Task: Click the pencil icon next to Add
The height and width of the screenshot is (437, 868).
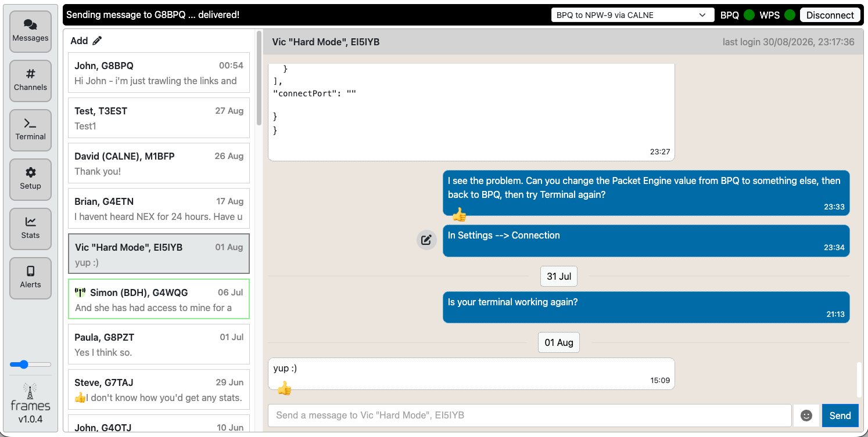Action: point(97,41)
